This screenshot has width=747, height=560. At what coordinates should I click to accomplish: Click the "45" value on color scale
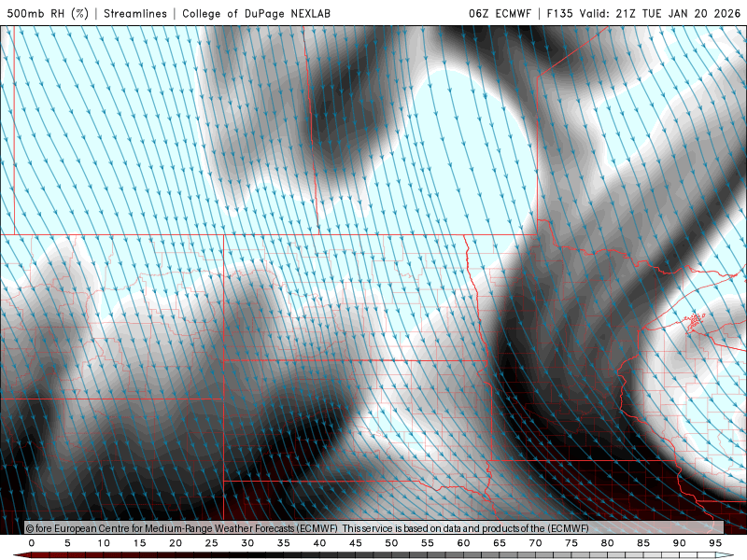tap(356, 543)
